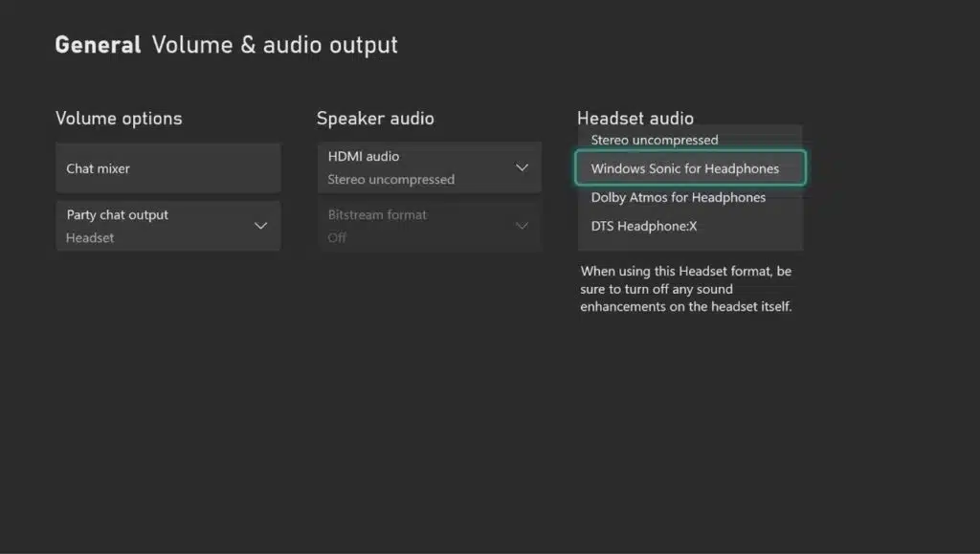Open the Chat mixer settings
Image resolution: width=980 pixels, height=554 pixels.
pos(167,168)
